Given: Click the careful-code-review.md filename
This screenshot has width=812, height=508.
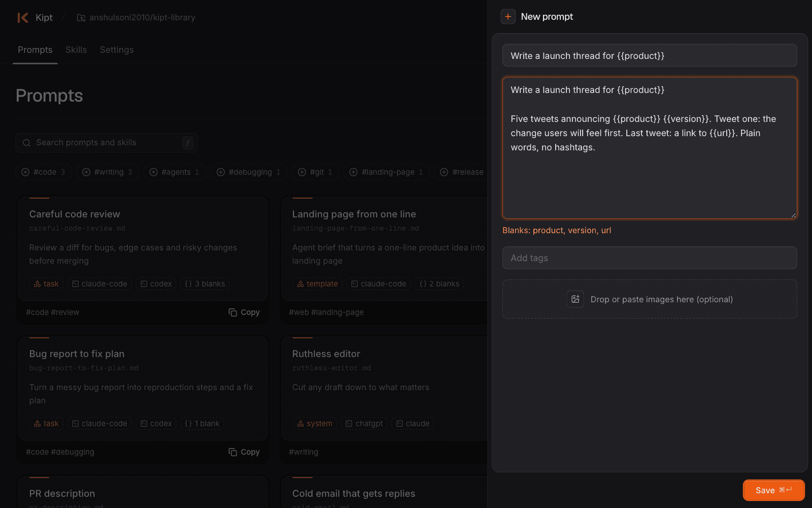Looking at the screenshot, I should pos(77,229).
